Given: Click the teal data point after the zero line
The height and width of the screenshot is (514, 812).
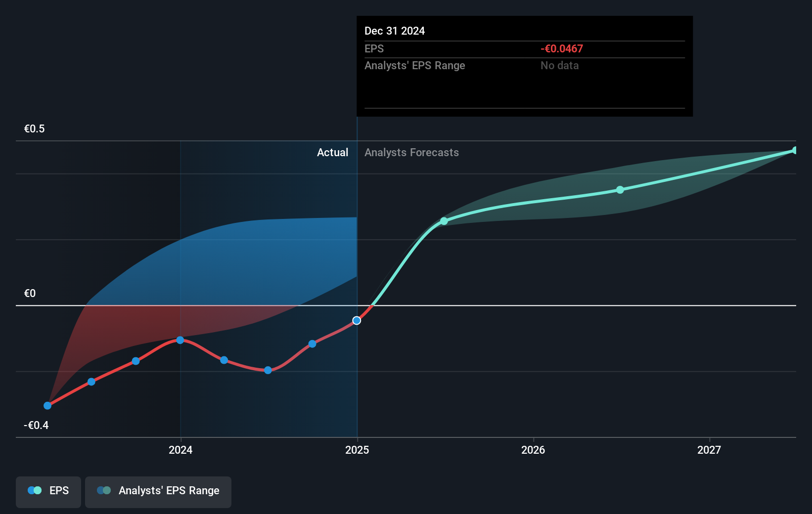Looking at the screenshot, I should (444, 221).
